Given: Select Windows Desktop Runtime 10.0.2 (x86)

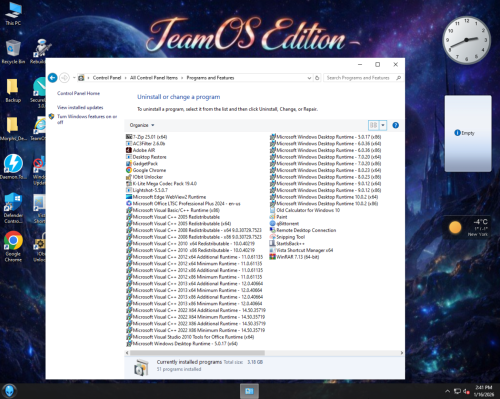Looking at the screenshot, I should (324, 203).
